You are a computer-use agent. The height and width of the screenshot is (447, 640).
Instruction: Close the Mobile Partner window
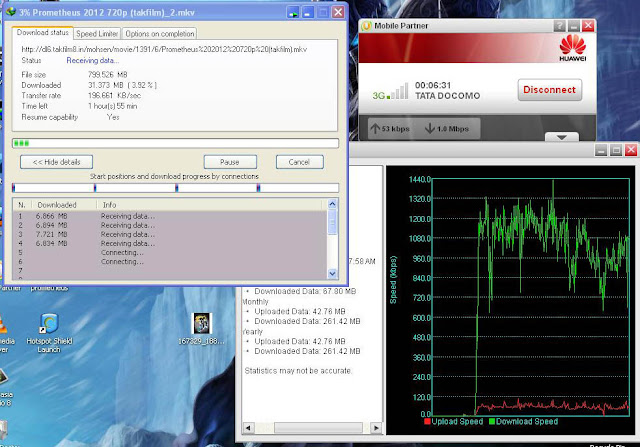588,26
